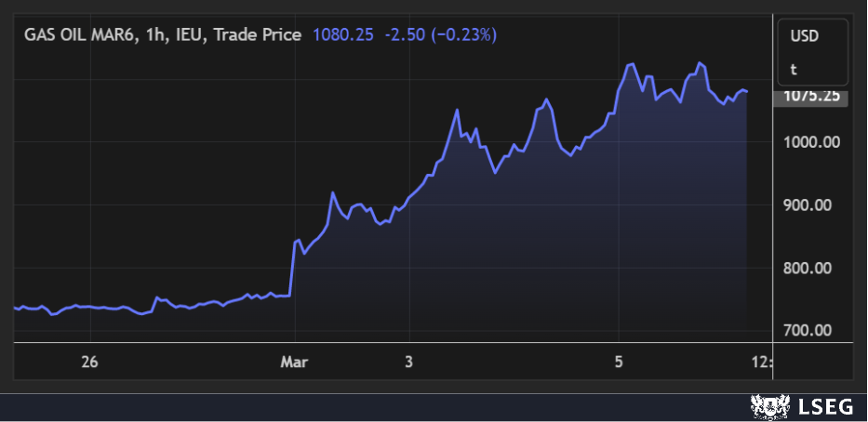
Task: Click the 1080.25 last price value
Action: pyautogui.click(x=343, y=34)
